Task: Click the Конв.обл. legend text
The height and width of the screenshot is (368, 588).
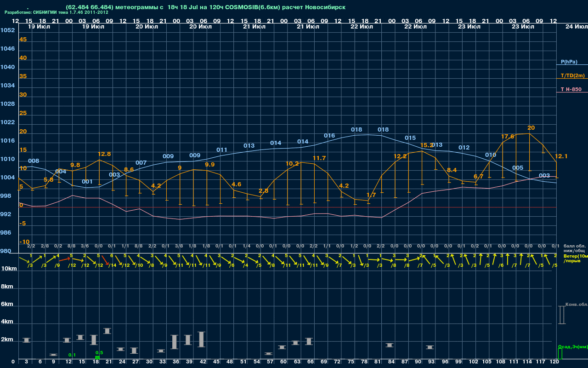Action: pyautogui.click(x=577, y=305)
